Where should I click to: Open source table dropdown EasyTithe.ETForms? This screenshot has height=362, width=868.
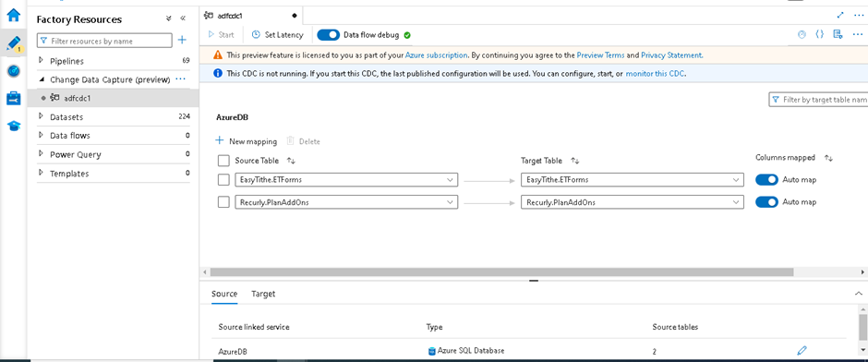click(346, 179)
